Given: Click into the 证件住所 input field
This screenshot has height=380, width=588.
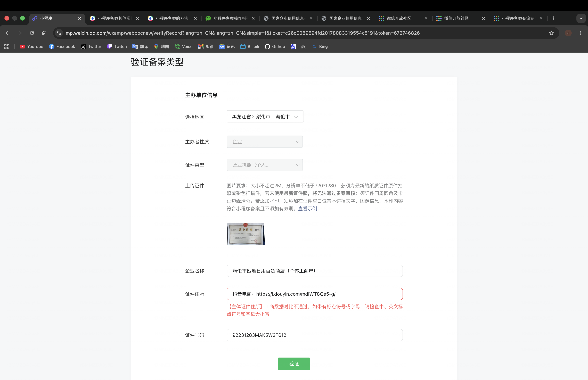Looking at the screenshot, I should point(314,294).
